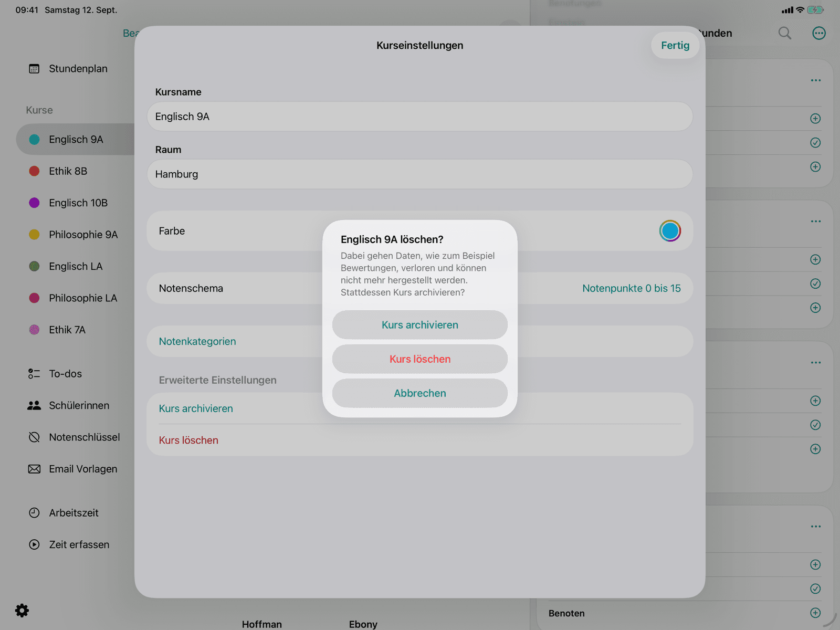The width and height of the screenshot is (840, 630).
Task: Tap the ellipsis on the fourth card
Action: coord(816,526)
